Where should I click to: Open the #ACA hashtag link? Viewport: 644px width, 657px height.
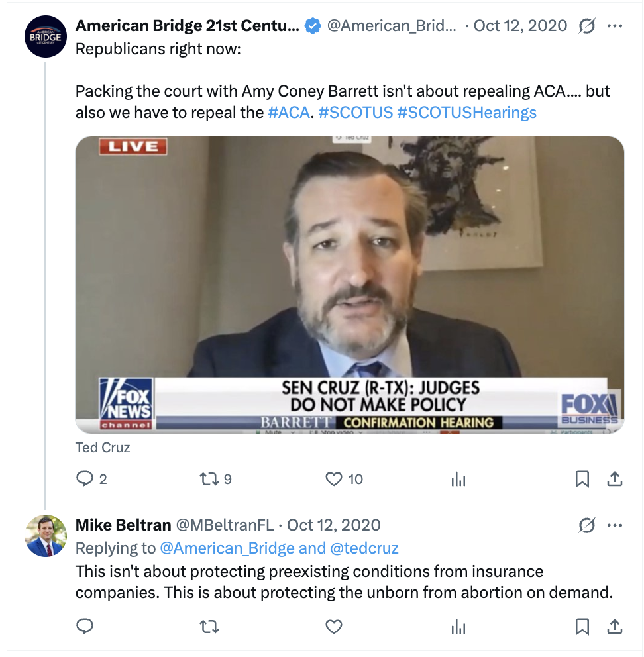point(289,113)
